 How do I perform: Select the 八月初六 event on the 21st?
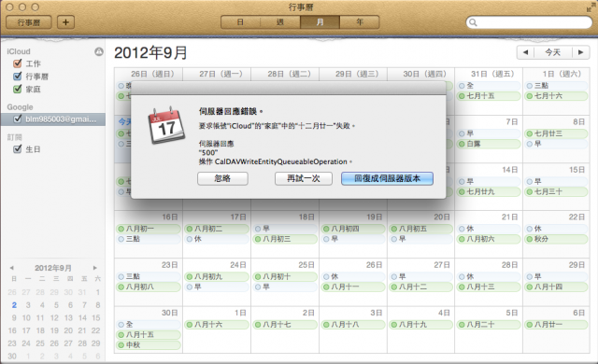[x=489, y=239]
